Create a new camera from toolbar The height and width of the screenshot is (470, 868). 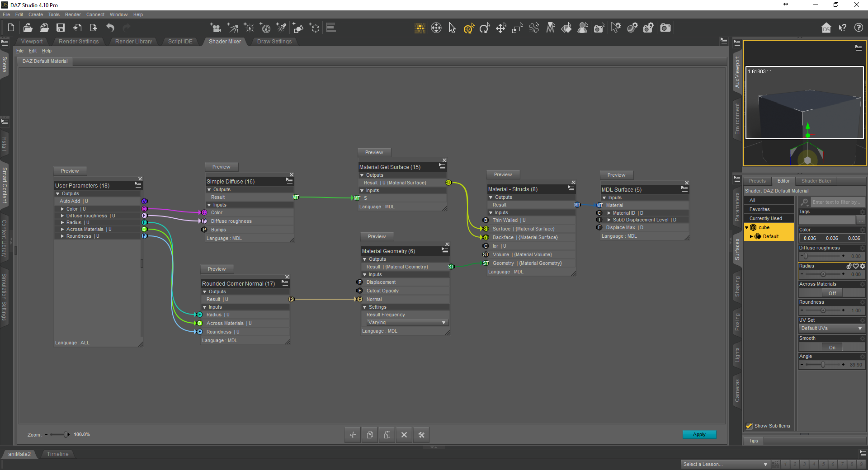(x=216, y=28)
